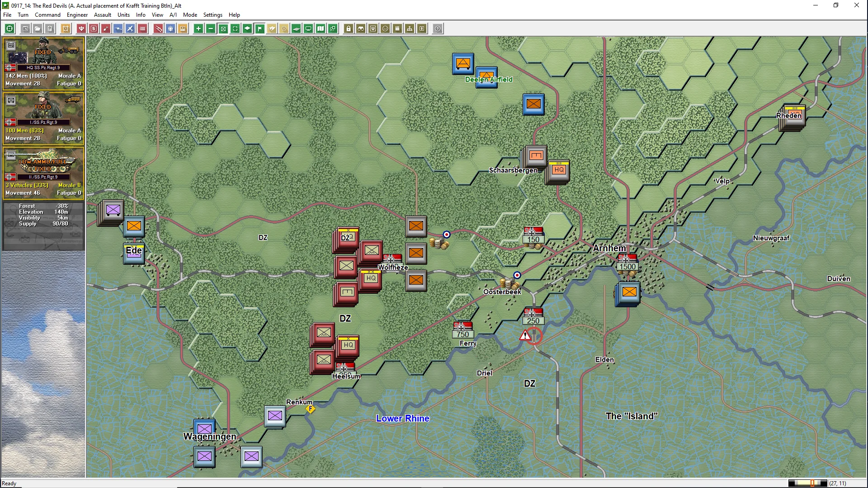The image size is (868, 488).
Task: Click the yellow F ferry marker at Renkum
Action: pyautogui.click(x=311, y=409)
